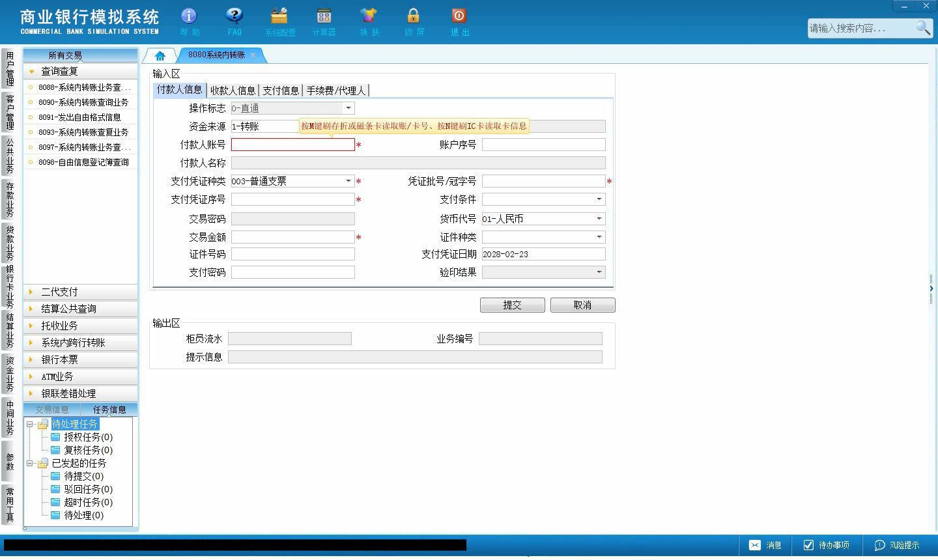Screen dimensions: 938x560
Task: Open the 操作标志 dropdown
Action: coord(348,108)
